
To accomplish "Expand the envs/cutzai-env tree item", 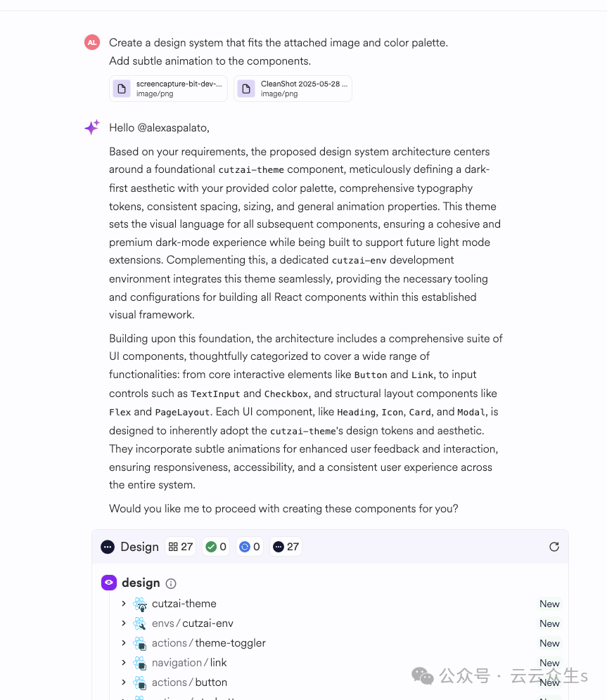I will point(124,623).
